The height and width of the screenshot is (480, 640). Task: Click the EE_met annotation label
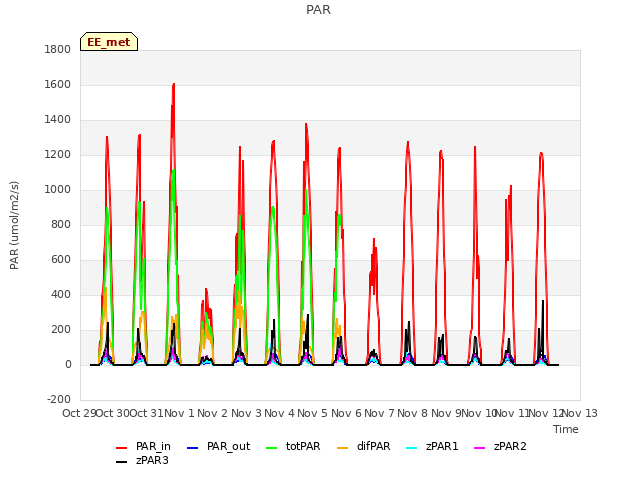click(109, 42)
